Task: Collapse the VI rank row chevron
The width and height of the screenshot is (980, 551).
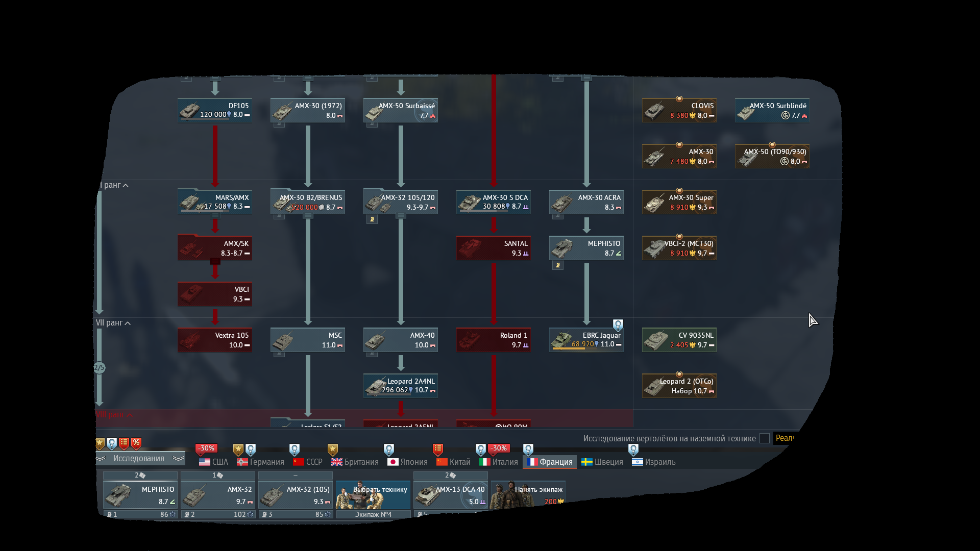Action: click(x=126, y=186)
